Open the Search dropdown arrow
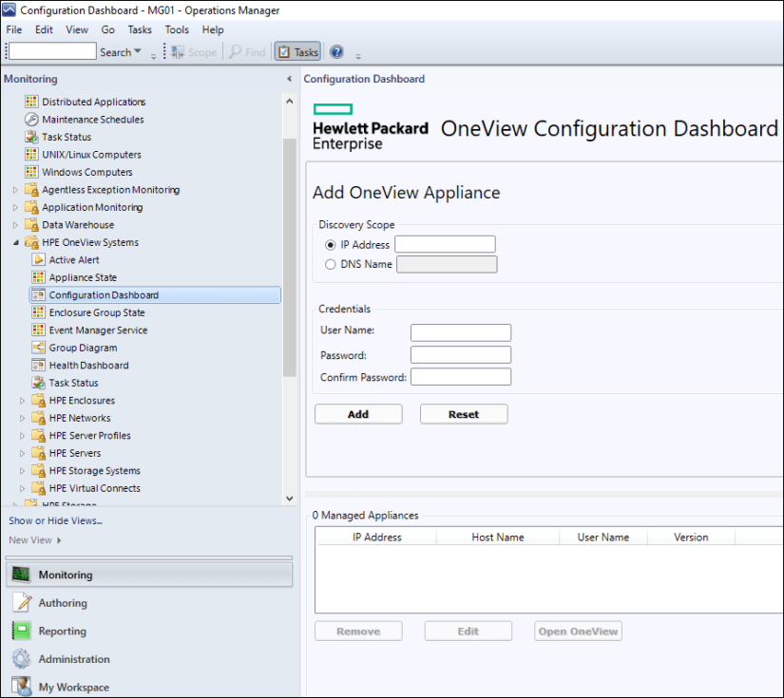784x698 pixels. coord(138,52)
